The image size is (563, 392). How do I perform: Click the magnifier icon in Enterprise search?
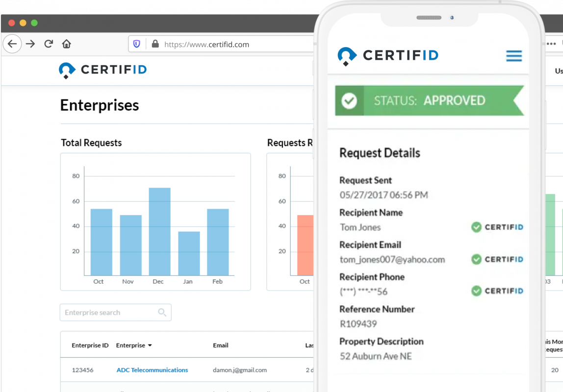click(162, 313)
